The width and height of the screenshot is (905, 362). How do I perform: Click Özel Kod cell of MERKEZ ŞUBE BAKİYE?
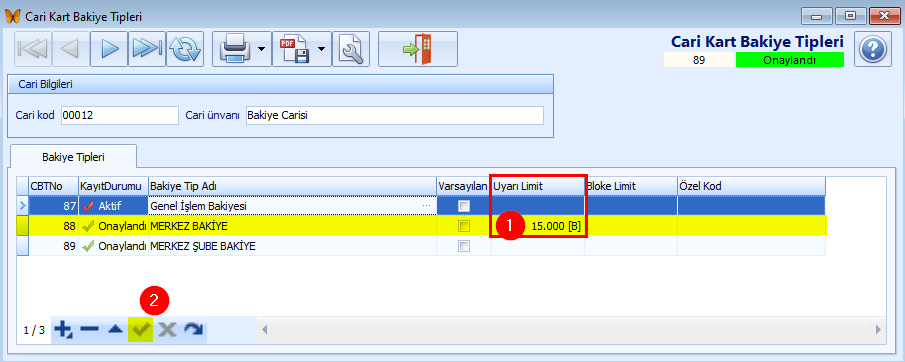(751, 246)
